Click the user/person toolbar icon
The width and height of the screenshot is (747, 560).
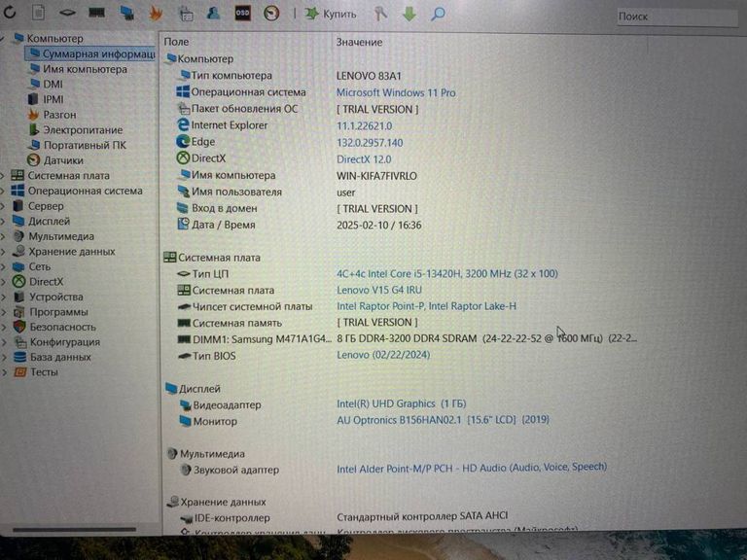pyautogui.click(x=213, y=13)
